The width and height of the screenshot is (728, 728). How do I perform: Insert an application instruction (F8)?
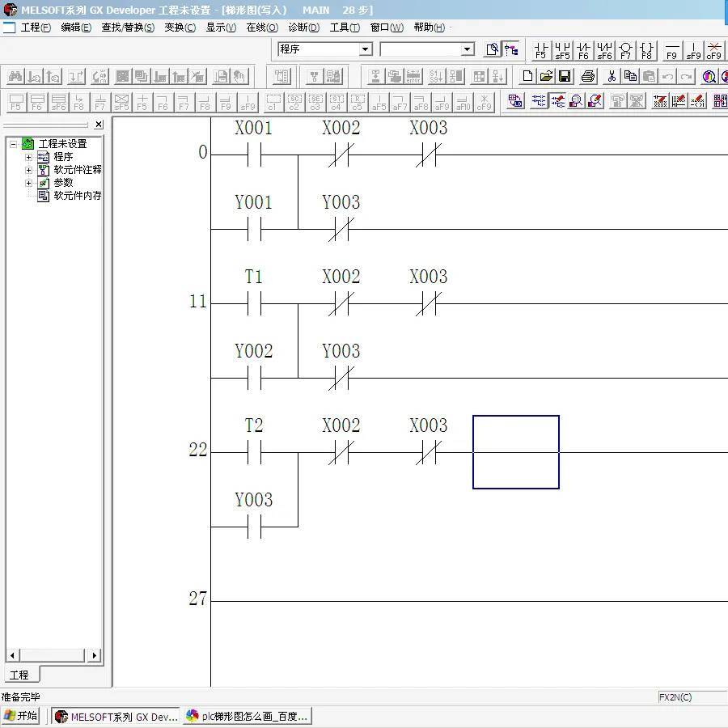[647, 50]
